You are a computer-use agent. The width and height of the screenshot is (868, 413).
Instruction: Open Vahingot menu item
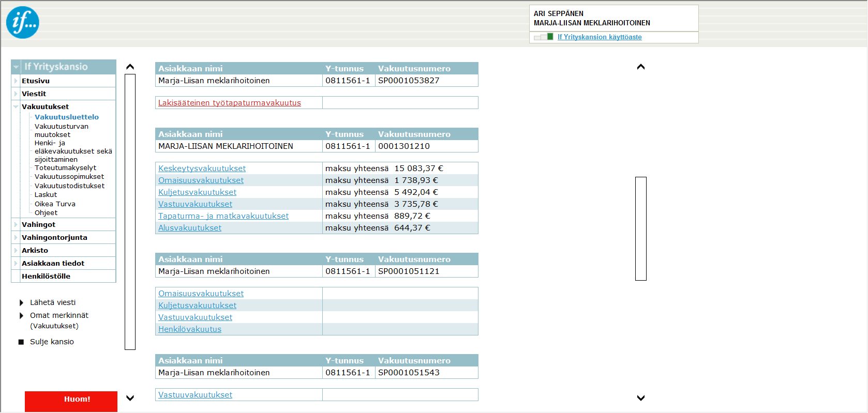click(x=38, y=224)
